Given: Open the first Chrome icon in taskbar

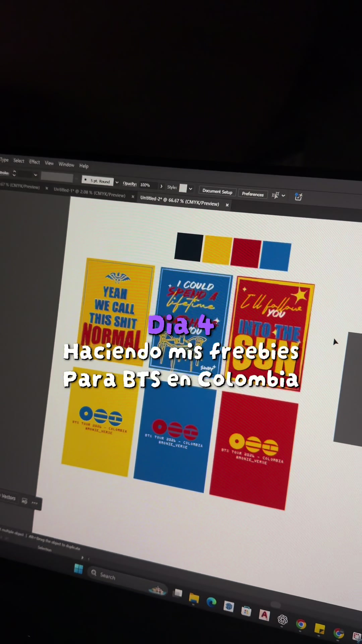Looking at the screenshot, I should click(301, 624).
